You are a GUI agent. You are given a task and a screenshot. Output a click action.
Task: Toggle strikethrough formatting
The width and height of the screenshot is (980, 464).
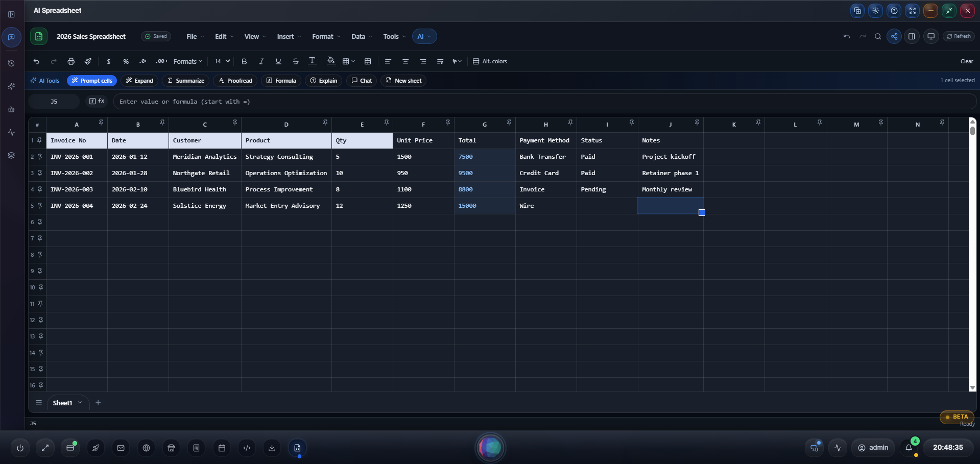[x=295, y=61]
